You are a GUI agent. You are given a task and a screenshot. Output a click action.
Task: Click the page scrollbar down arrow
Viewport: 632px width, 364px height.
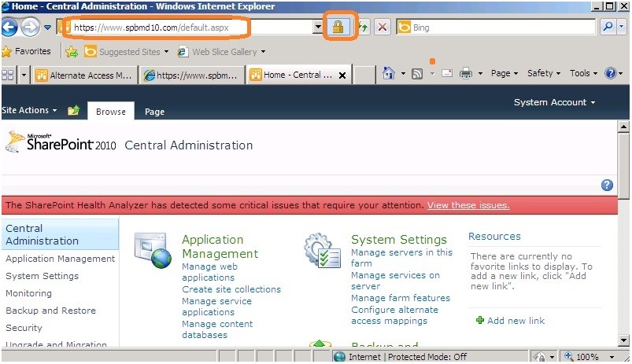[623, 340]
